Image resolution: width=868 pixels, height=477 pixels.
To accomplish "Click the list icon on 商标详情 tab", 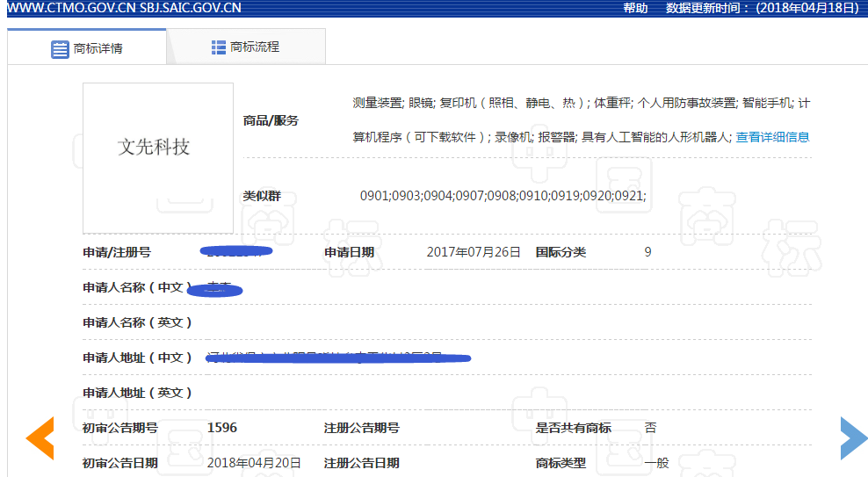I will 60,49.
